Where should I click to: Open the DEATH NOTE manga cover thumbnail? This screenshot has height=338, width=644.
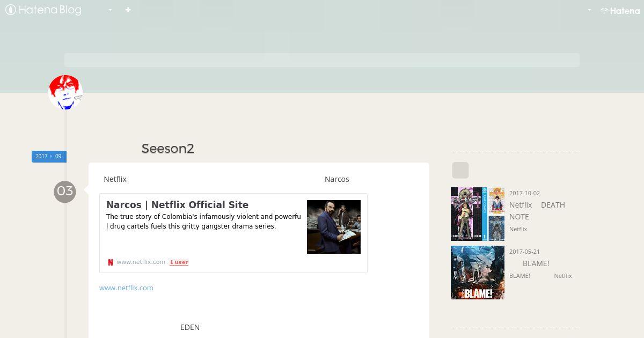478,214
